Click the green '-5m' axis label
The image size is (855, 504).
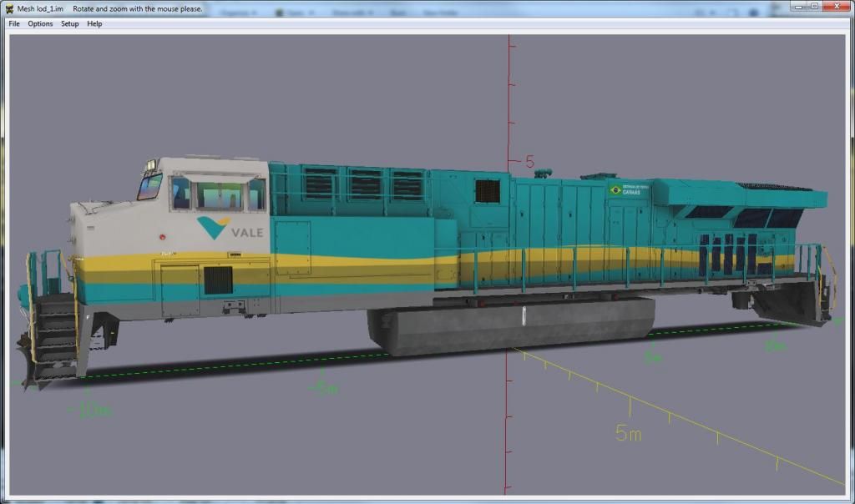pos(323,389)
